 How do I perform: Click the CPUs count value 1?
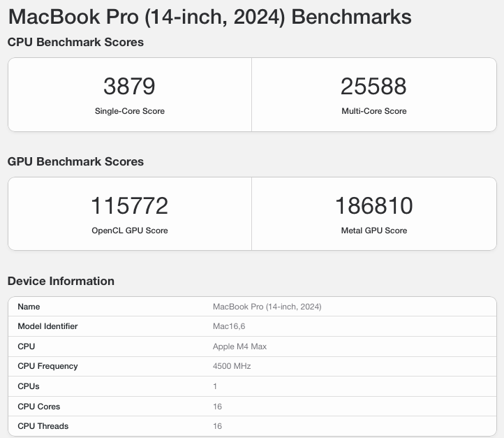coord(215,386)
